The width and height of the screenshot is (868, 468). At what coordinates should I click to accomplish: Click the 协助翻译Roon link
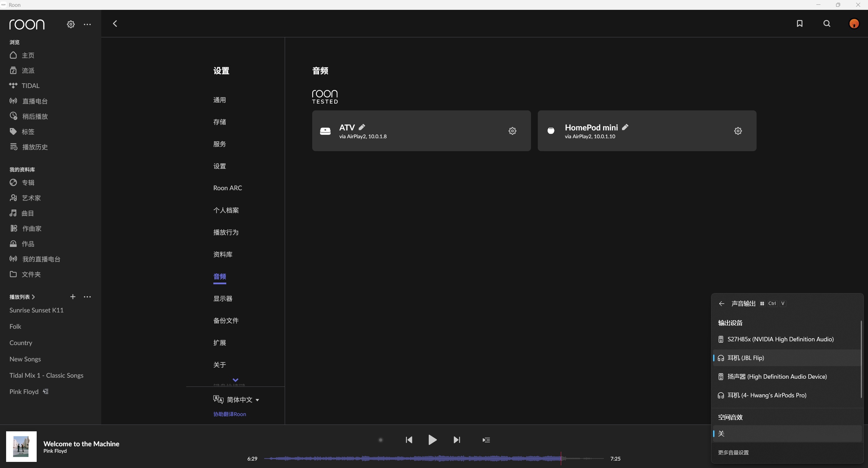(230, 414)
